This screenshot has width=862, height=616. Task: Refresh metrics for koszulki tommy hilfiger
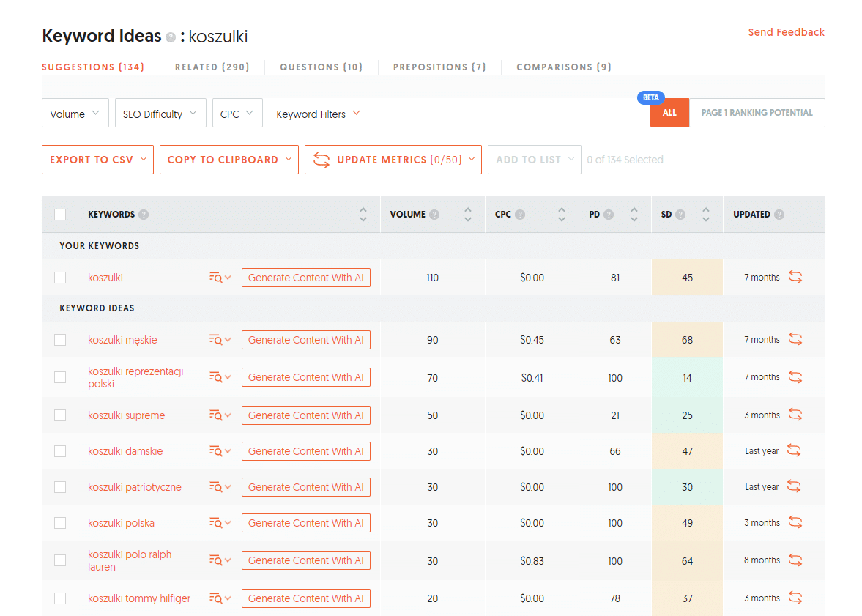click(795, 597)
